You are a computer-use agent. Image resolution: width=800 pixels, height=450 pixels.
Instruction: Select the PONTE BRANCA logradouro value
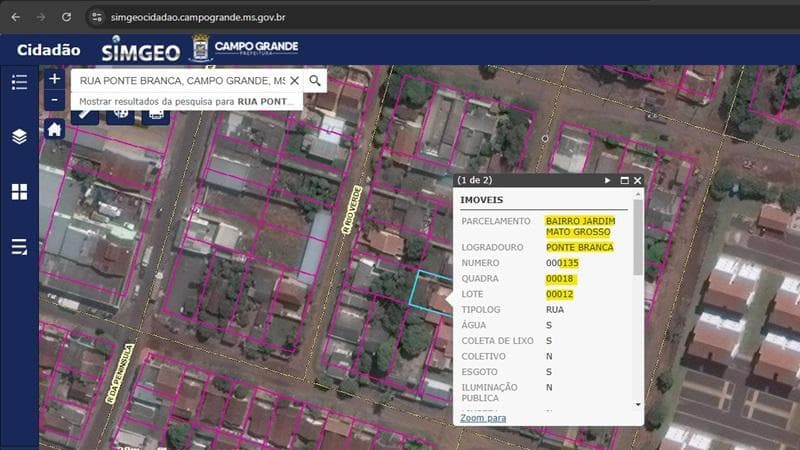[580, 247]
